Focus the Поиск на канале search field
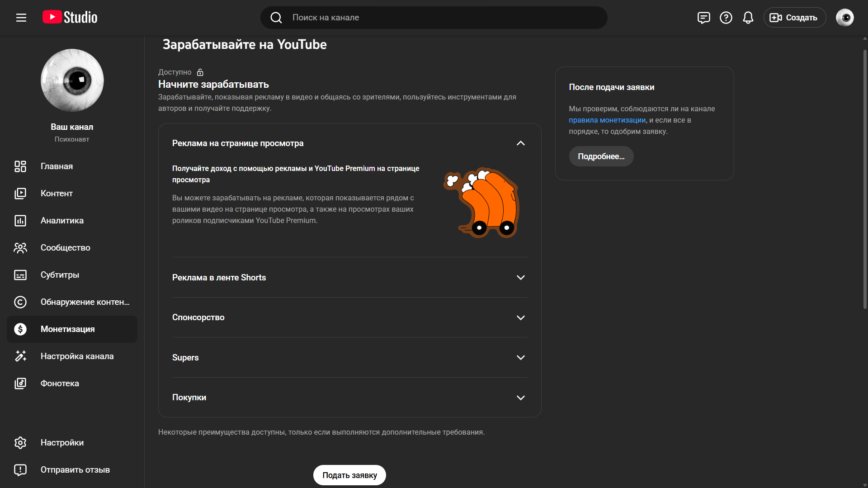The height and width of the screenshot is (488, 868). (434, 18)
